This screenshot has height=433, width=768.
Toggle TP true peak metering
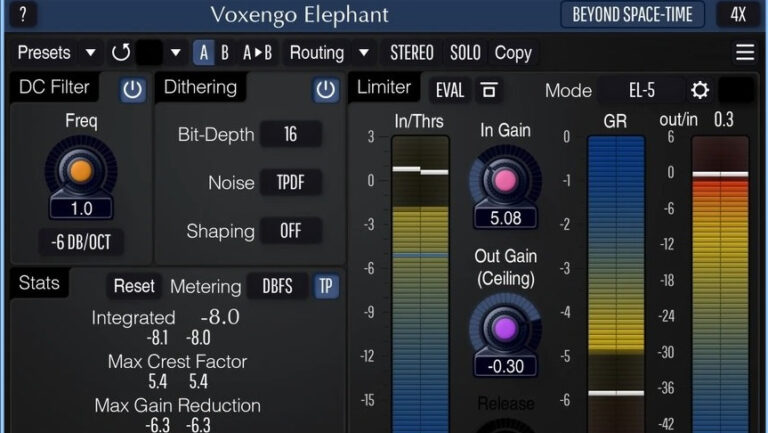pyautogui.click(x=326, y=286)
